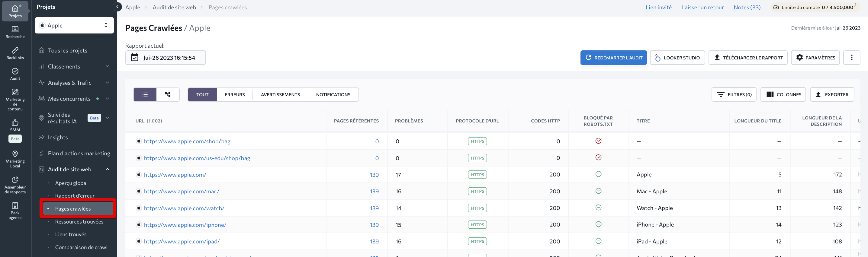Image resolution: width=868 pixels, height=257 pixels.
Task: Click Laisser un retour link
Action: click(x=702, y=8)
